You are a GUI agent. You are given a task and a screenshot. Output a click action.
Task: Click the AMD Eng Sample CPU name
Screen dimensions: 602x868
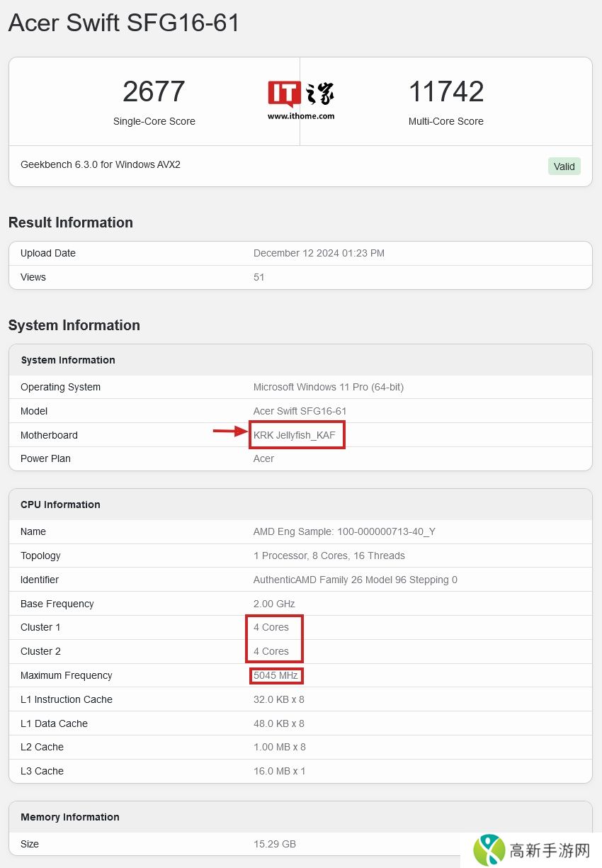pyautogui.click(x=344, y=531)
